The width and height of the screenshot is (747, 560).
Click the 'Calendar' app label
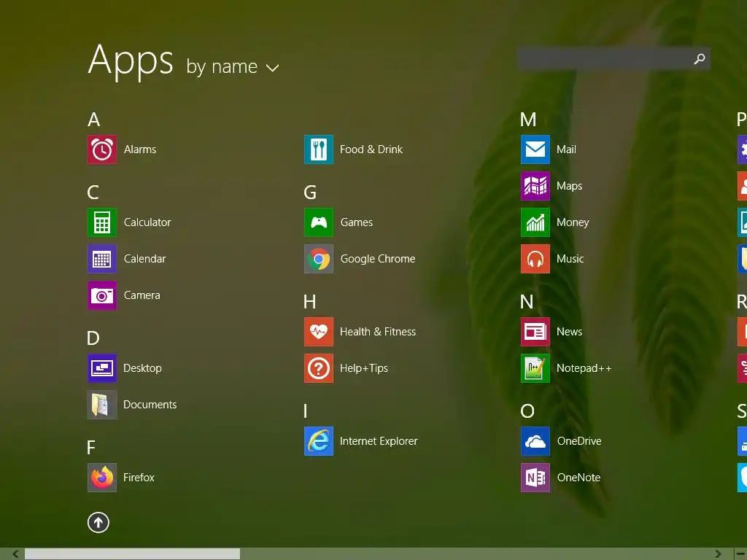pyautogui.click(x=145, y=259)
